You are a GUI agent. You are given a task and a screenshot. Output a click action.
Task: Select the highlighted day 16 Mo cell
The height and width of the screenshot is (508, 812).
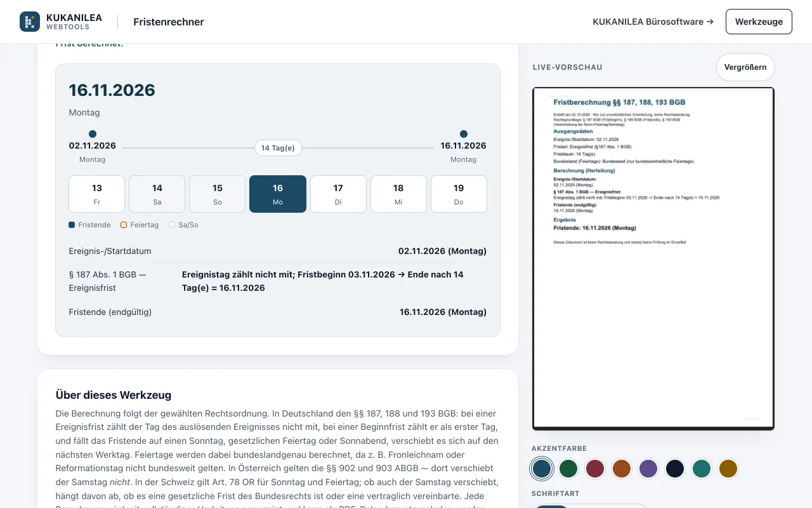tap(278, 194)
